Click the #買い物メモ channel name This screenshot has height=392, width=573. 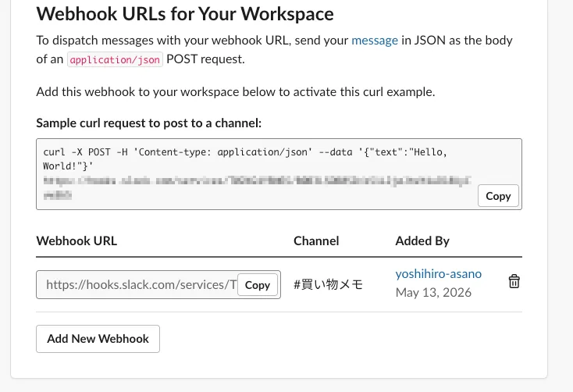328,284
